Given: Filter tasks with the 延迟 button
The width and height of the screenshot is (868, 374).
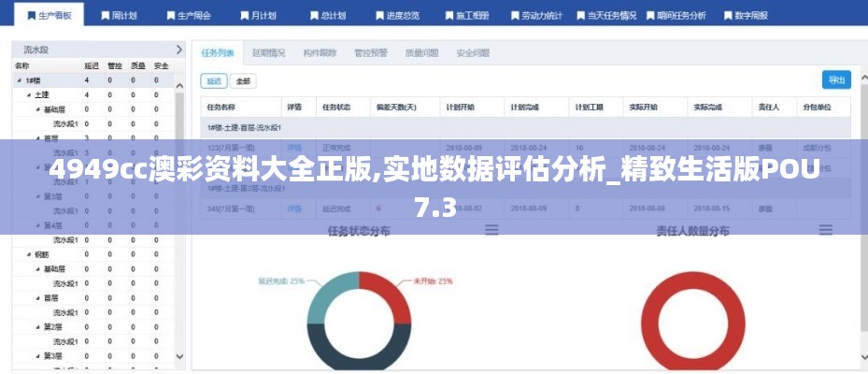Looking at the screenshot, I should (x=214, y=81).
